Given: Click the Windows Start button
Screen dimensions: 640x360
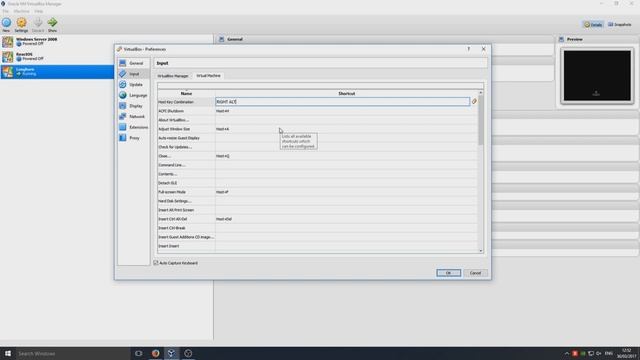Looking at the screenshot, I should 7,353.
